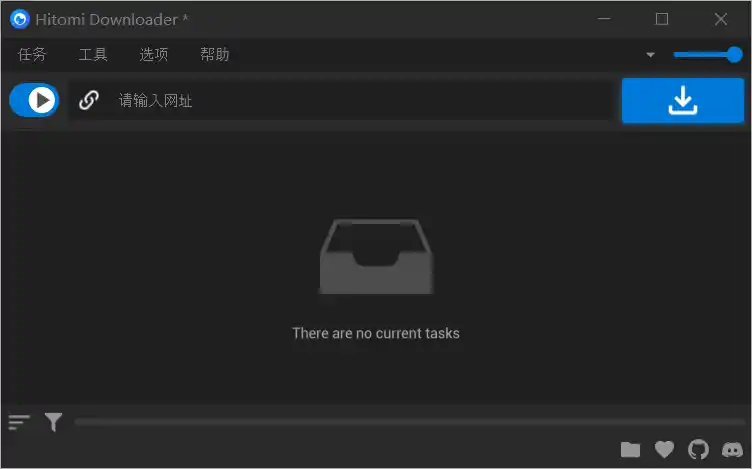Open the GitHub icon link
Image resolution: width=752 pixels, height=469 pixels.
[698, 449]
